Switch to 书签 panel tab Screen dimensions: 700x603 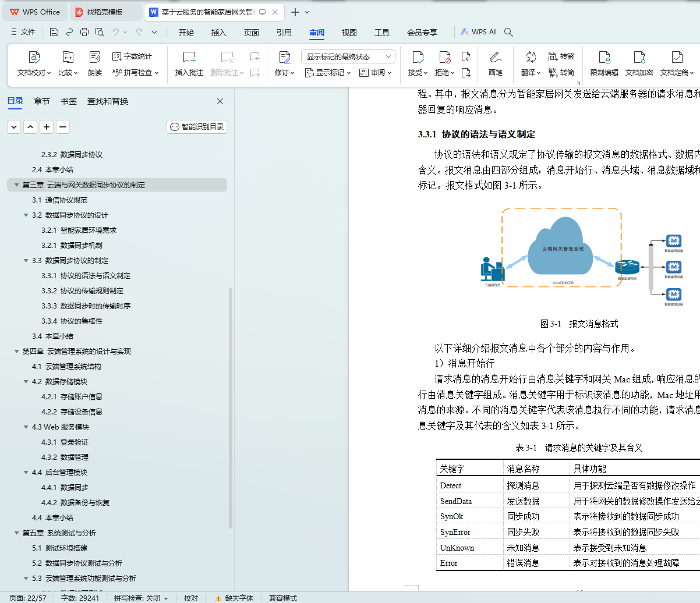click(69, 101)
